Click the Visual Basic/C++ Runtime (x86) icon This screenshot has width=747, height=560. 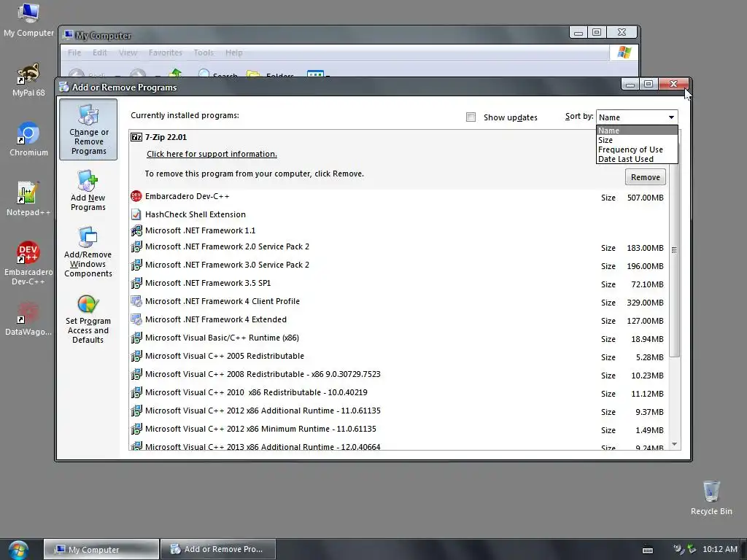[136, 338]
